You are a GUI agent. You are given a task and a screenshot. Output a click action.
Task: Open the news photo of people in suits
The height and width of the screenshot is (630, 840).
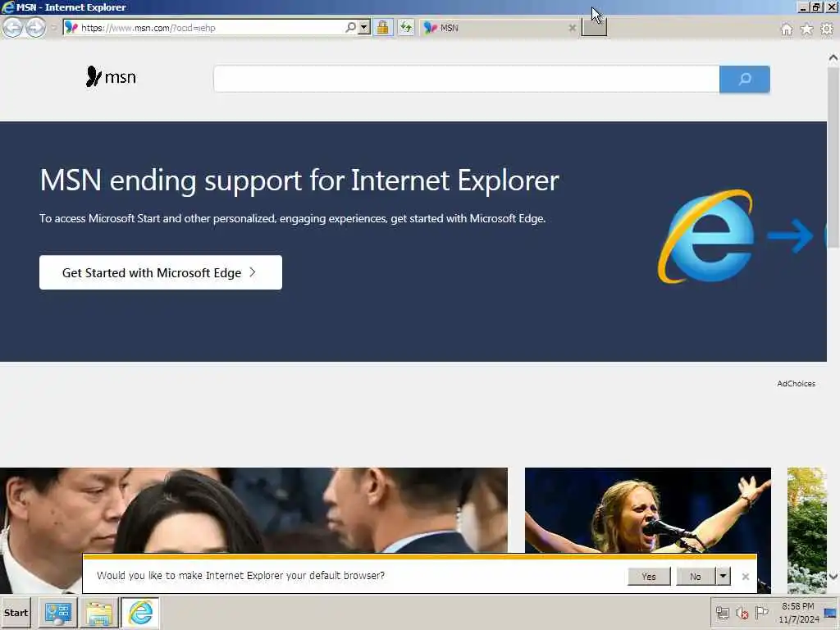point(254,510)
